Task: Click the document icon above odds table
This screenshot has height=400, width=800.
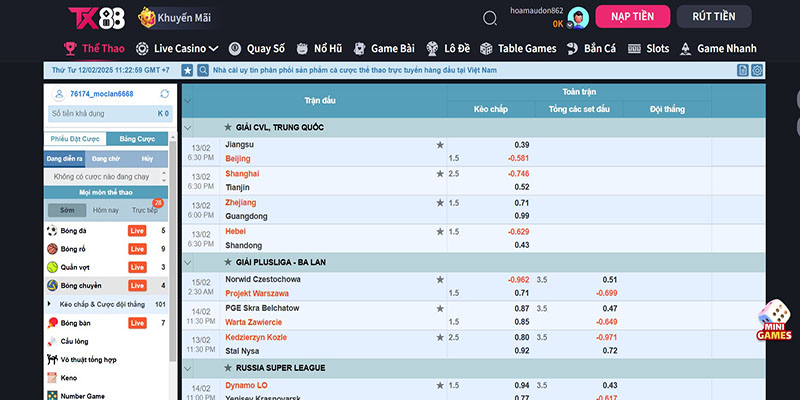Action: pyautogui.click(x=742, y=70)
